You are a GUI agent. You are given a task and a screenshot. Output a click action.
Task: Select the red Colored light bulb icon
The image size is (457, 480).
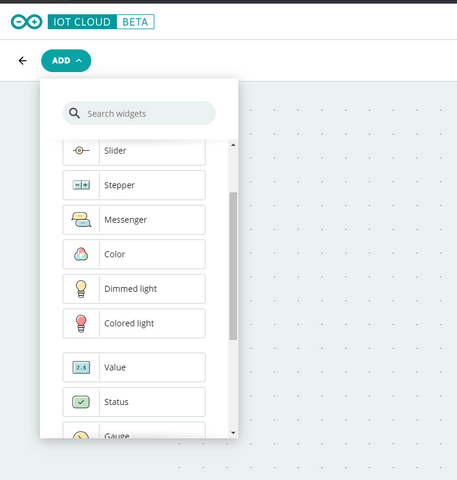(x=81, y=323)
